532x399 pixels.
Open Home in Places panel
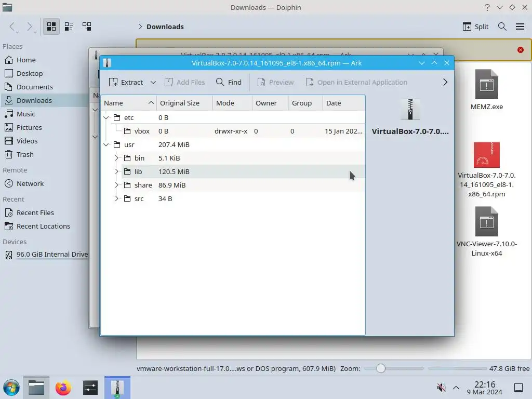[x=44, y=60]
